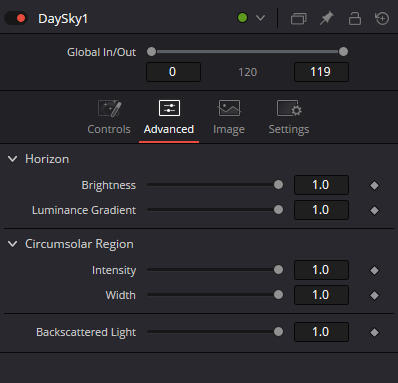Reset DaySky1 settings to defaults
Image resolution: width=398 pixels, height=383 pixels.
(382, 18)
